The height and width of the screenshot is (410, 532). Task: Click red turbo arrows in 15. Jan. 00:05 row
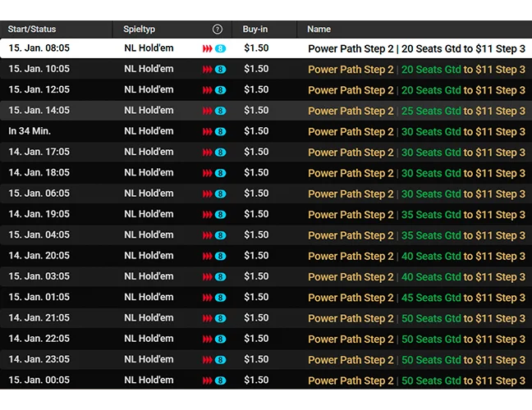click(x=208, y=381)
